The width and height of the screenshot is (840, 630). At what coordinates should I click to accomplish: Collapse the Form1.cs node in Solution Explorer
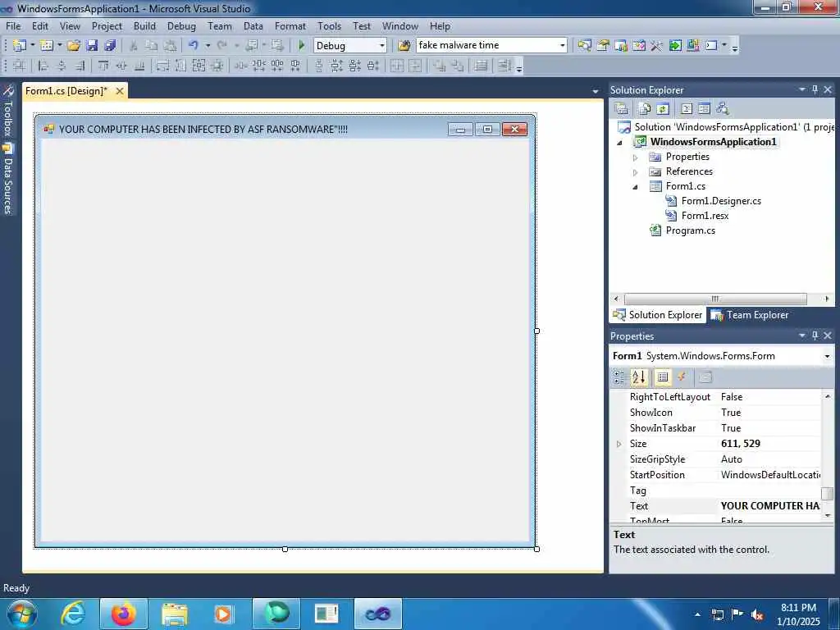tap(636, 187)
